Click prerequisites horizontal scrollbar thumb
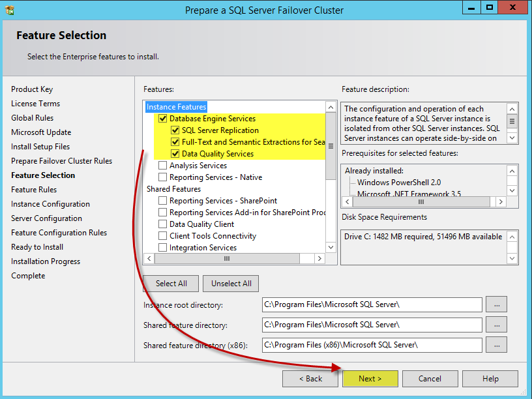Image resolution: width=532 pixels, height=399 pixels. coord(421,202)
